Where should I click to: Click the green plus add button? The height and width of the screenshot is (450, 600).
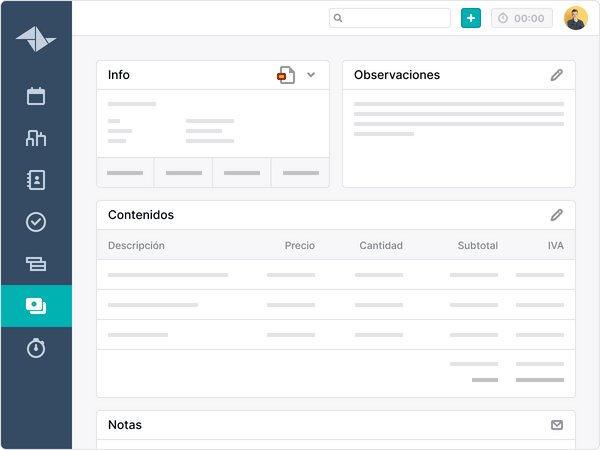[x=470, y=18]
